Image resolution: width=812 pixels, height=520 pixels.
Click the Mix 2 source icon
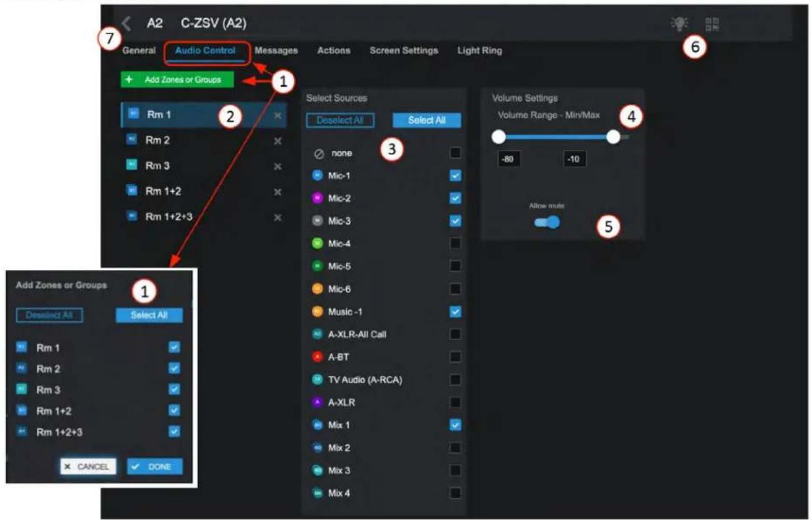coord(318,448)
